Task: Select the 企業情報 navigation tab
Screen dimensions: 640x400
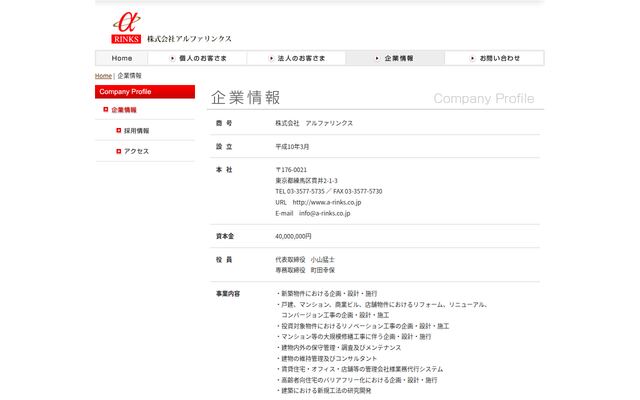Action: pyautogui.click(x=395, y=58)
